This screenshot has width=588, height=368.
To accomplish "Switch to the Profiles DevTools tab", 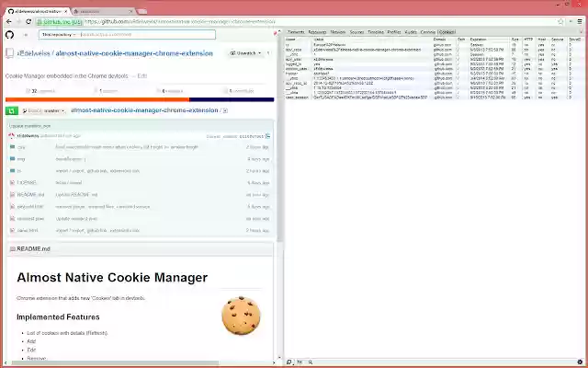I will tap(394, 32).
